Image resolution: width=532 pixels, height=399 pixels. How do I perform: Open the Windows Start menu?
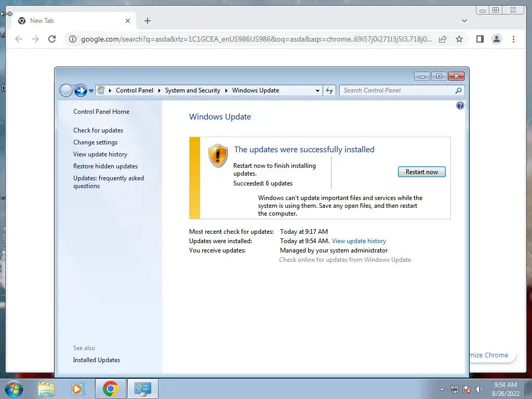pos(14,389)
